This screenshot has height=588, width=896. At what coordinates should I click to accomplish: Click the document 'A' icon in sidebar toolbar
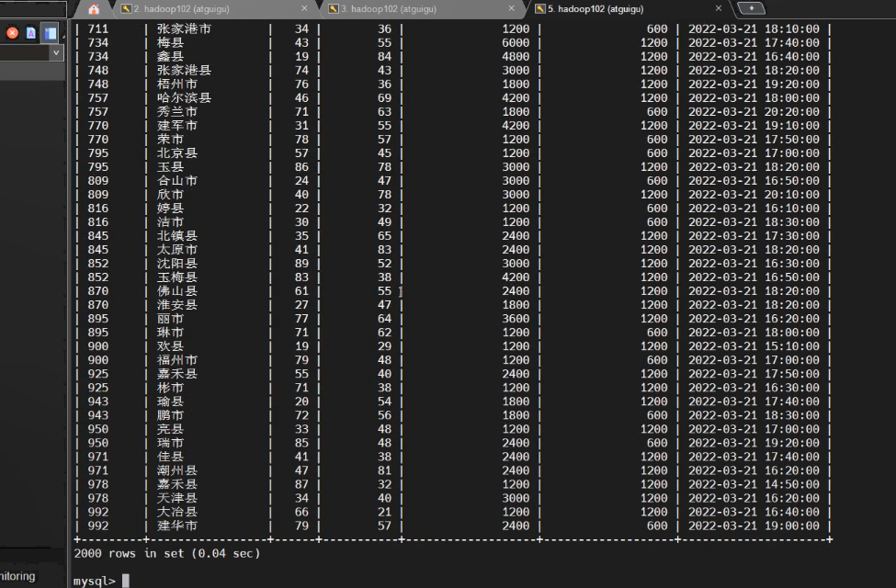click(31, 33)
